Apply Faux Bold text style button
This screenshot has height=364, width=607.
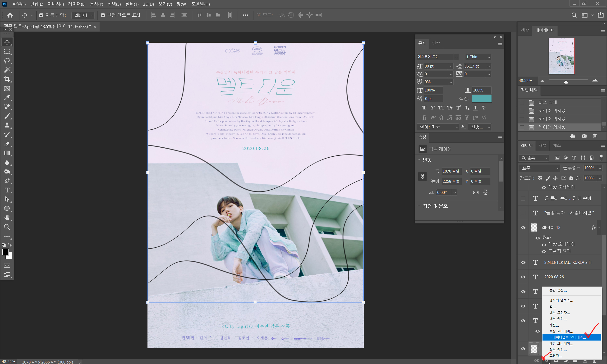424,108
